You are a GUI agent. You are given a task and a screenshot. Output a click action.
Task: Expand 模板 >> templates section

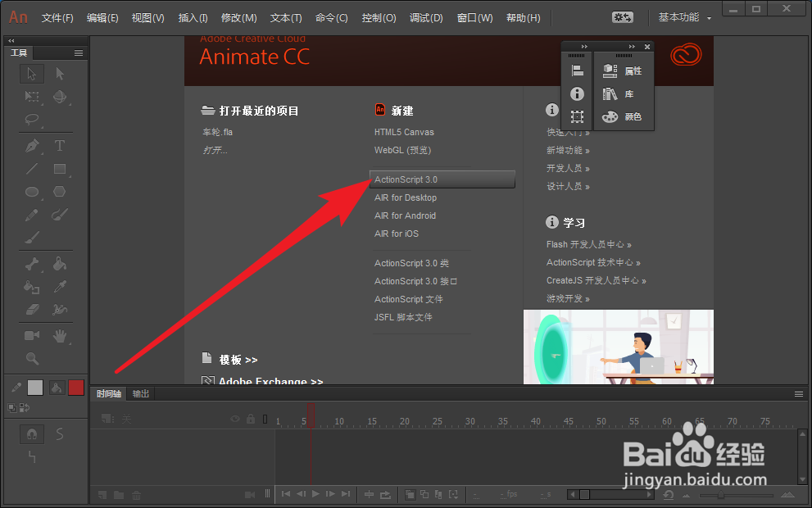(238, 360)
